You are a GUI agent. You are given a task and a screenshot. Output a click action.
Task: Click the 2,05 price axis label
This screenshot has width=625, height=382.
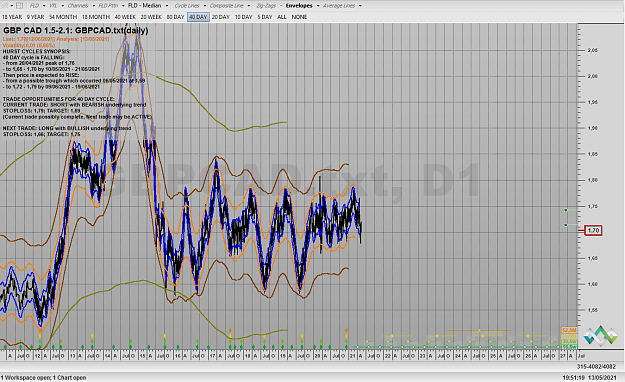click(592, 50)
